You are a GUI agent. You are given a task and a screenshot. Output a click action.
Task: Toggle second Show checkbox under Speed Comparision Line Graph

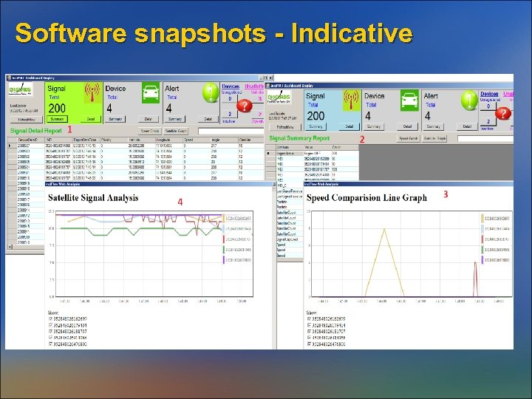[x=309, y=325]
